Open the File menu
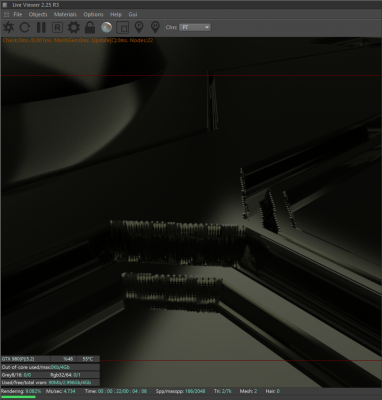Screen dimensions: 382x400 (x=18, y=14)
